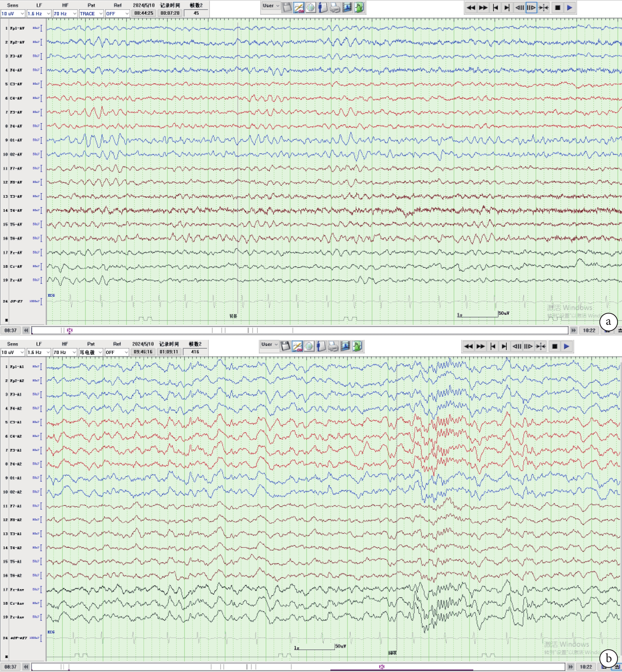Open the Sens 10 uV dropdown in panel a
The image size is (622, 672).
pos(13,14)
